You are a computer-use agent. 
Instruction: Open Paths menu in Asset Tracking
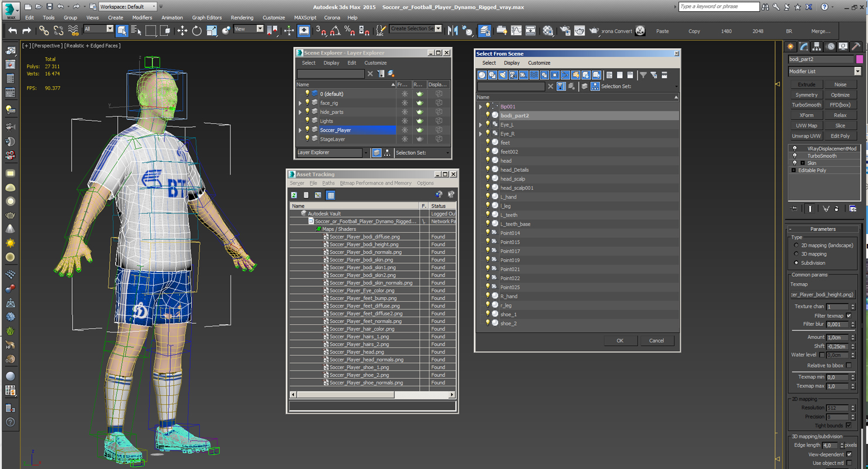328,183
